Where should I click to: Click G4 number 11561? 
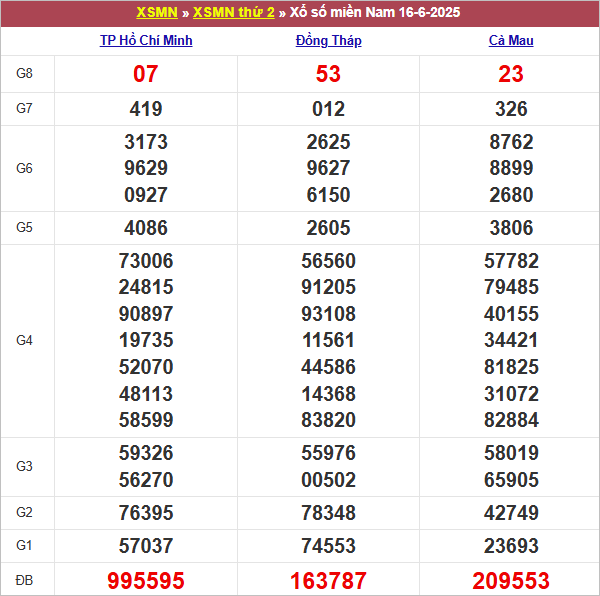pyautogui.click(x=328, y=340)
